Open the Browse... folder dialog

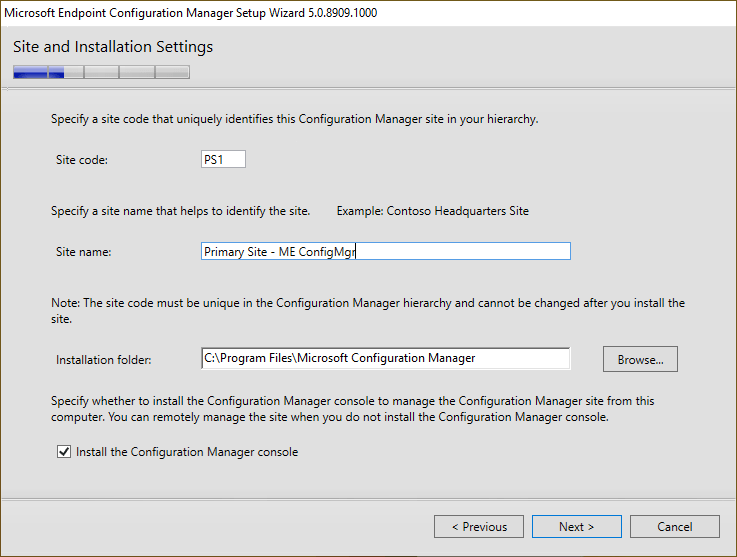(x=640, y=359)
